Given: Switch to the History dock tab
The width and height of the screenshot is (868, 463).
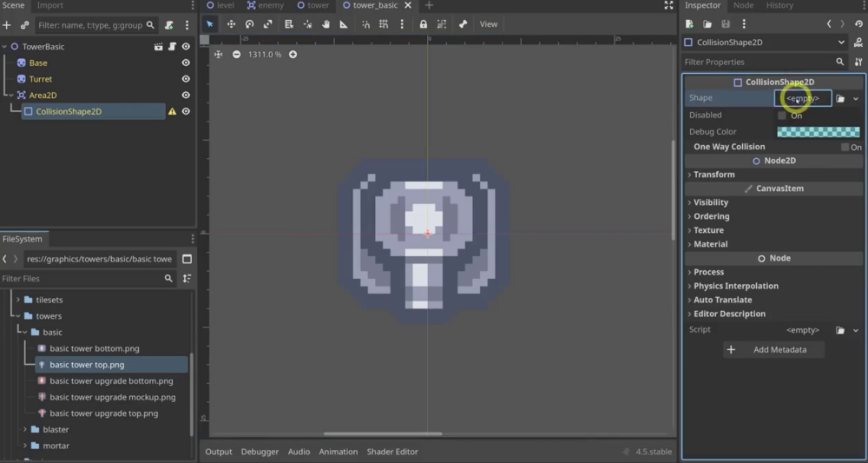Looking at the screenshot, I should click(779, 5).
